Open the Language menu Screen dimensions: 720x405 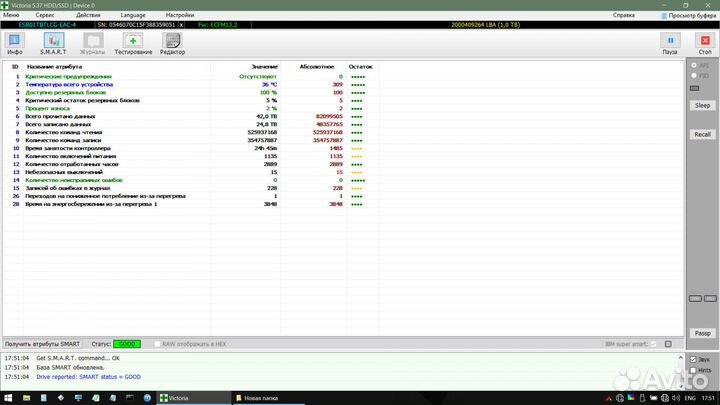(132, 16)
